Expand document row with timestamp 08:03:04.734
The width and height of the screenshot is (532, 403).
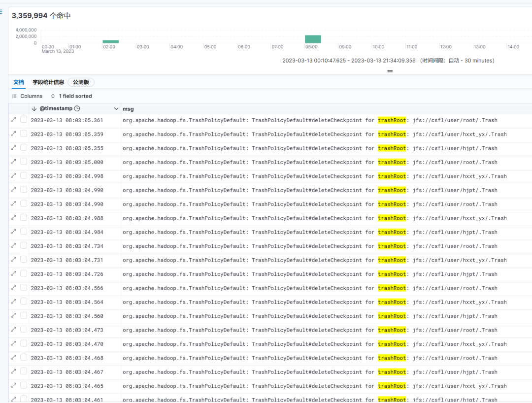click(x=13, y=245)
